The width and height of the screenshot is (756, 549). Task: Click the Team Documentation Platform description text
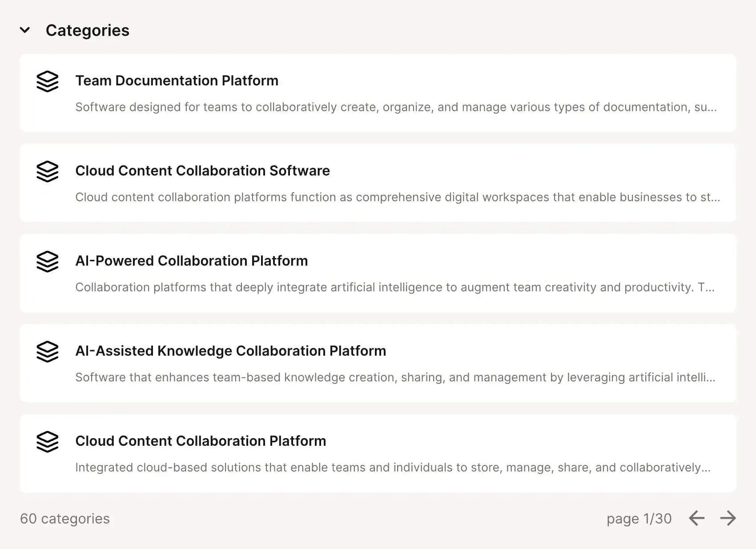click(x=395, y=107)
